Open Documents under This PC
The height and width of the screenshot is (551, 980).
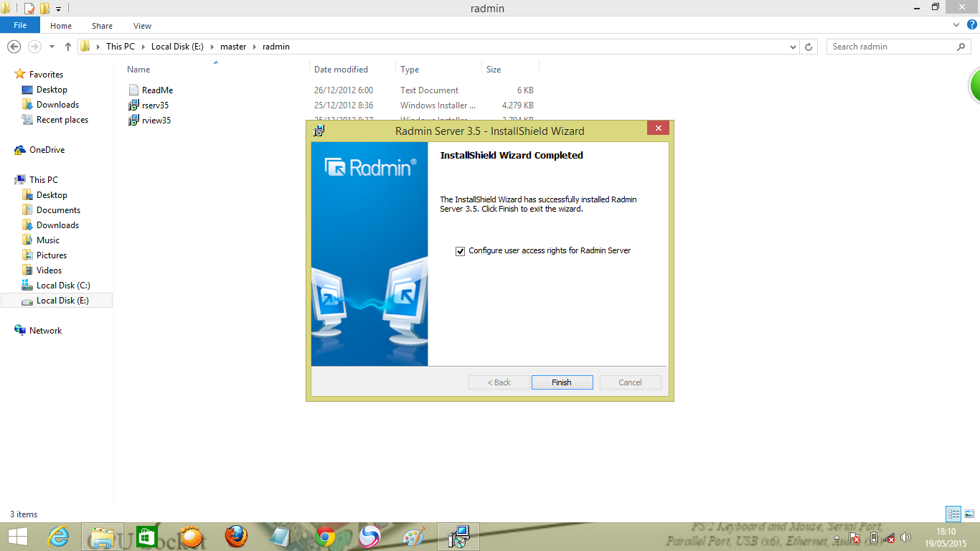point(58,210)
